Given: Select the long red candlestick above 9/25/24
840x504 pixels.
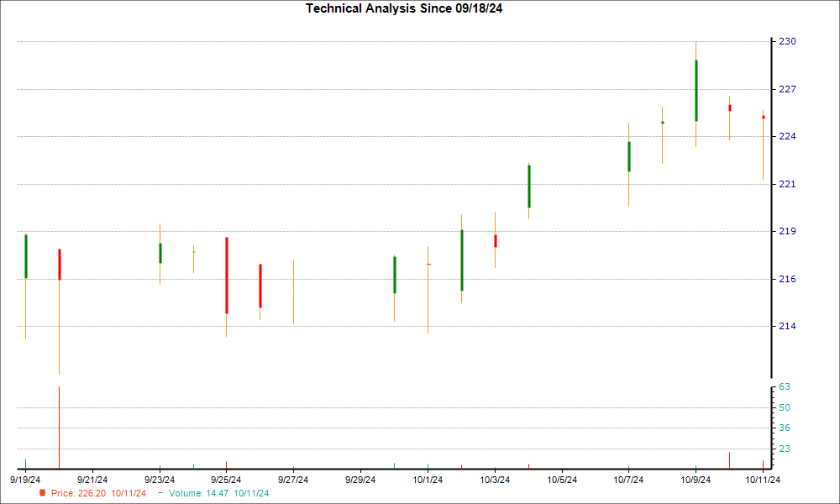Looking at the screenshot, I should point(227,276).
